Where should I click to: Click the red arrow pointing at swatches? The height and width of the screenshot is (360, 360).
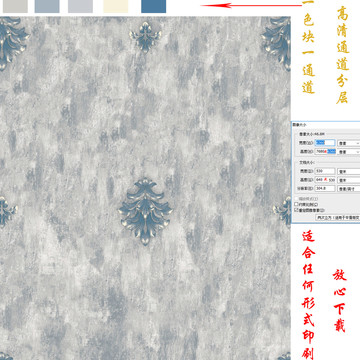252,5
